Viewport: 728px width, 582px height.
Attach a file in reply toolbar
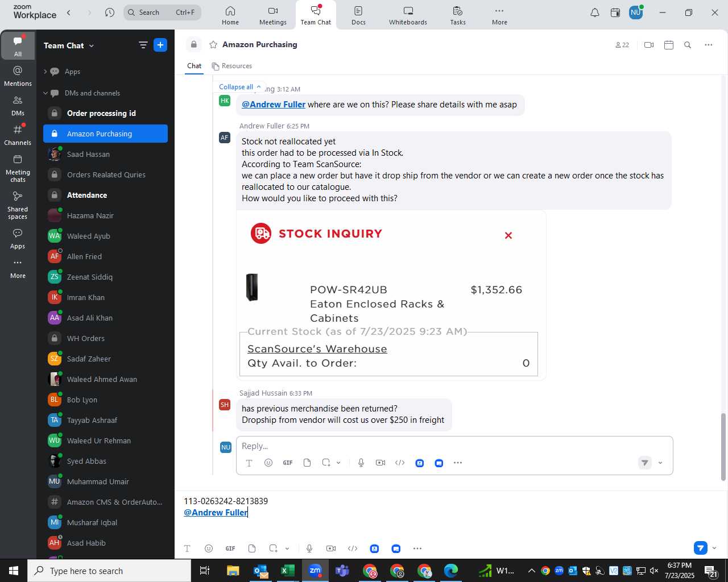(307, 463)
